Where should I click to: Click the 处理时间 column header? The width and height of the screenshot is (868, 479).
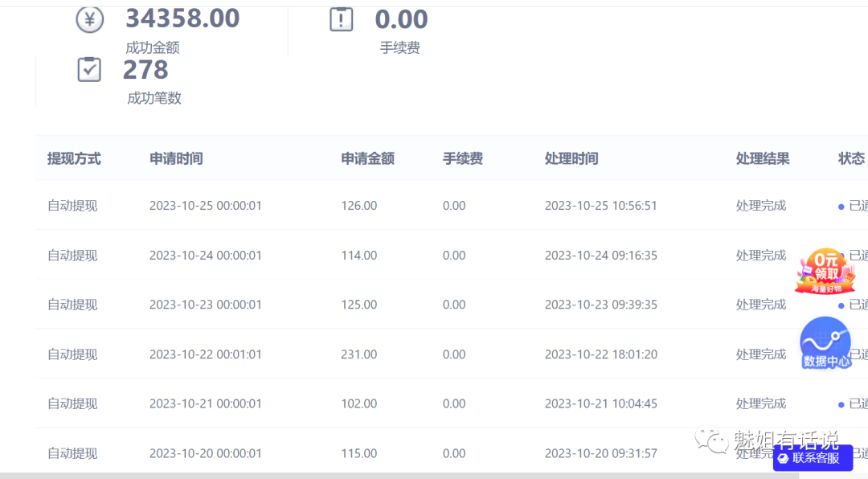click(x=571, y=158)
